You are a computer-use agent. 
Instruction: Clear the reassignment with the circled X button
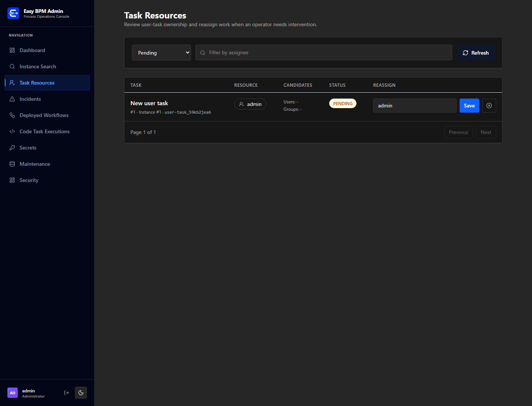[x=489, y=106]
